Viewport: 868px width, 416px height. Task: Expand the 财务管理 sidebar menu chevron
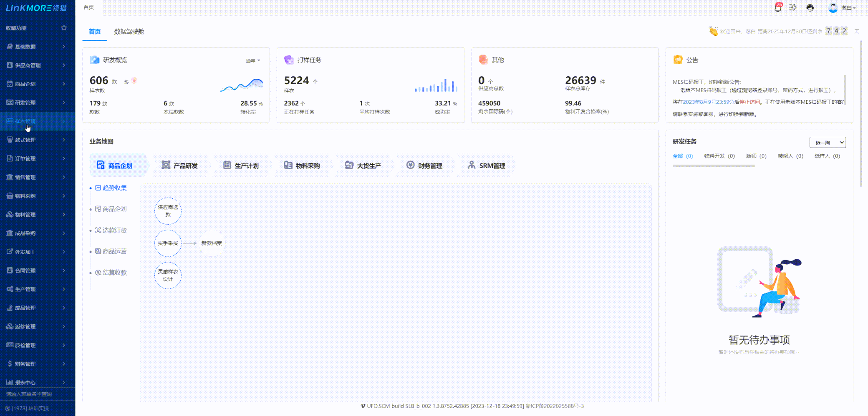pyautogui.click(x=64, y=364)
